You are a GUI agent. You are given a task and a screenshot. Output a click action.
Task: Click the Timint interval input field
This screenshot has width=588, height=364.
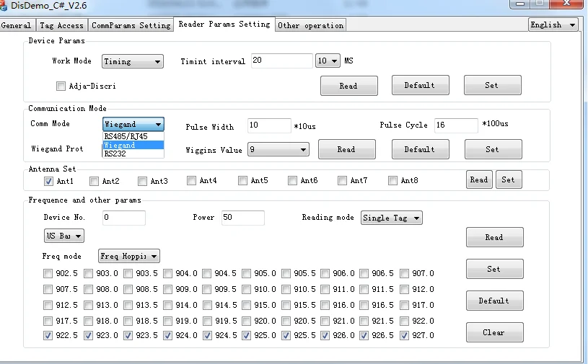(281, 61)
